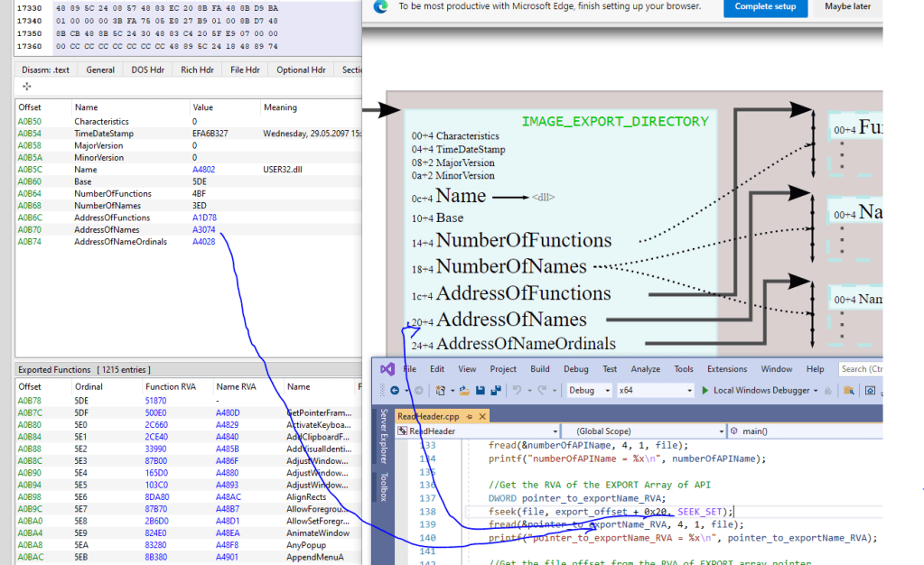This screenshot has height=565, width=924.
Task: Click the Complete setup button
Action: click(765, 7)
